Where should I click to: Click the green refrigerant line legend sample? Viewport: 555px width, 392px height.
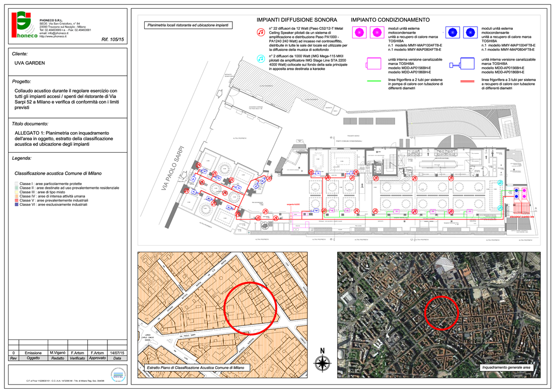pos(374,81)
